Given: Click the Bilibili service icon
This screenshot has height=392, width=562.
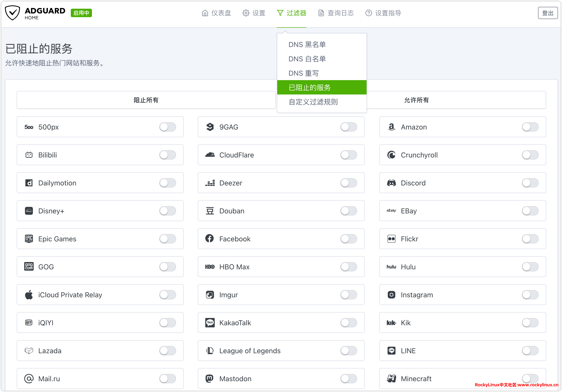Looking at the screenshot, I should point(29,155).
